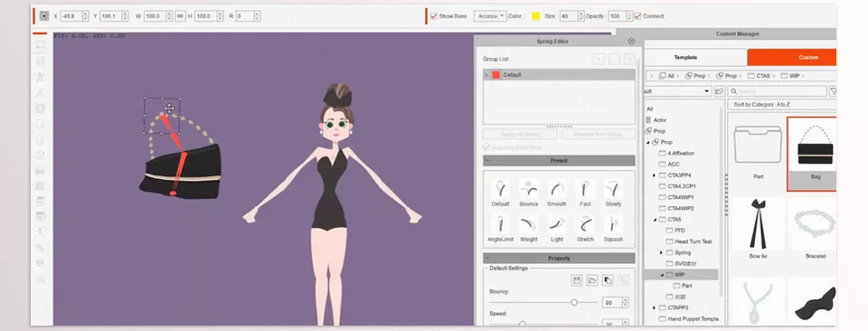Click the folder icon beside the content dropdown

click(x=719, y=90)
